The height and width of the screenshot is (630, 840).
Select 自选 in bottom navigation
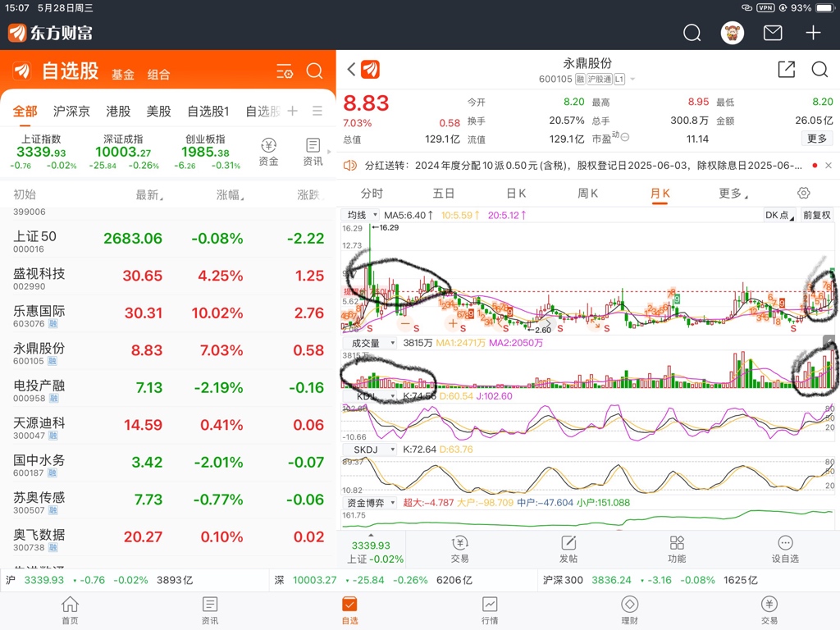(x=349, y=610)
